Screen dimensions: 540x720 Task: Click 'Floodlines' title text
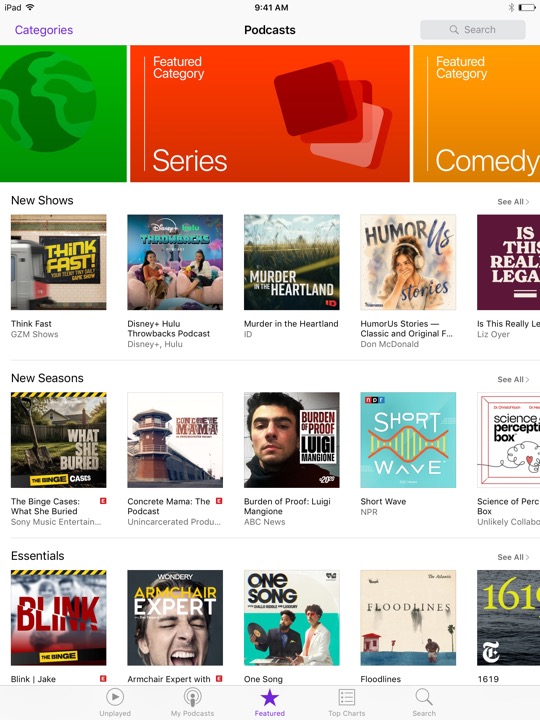381,679
